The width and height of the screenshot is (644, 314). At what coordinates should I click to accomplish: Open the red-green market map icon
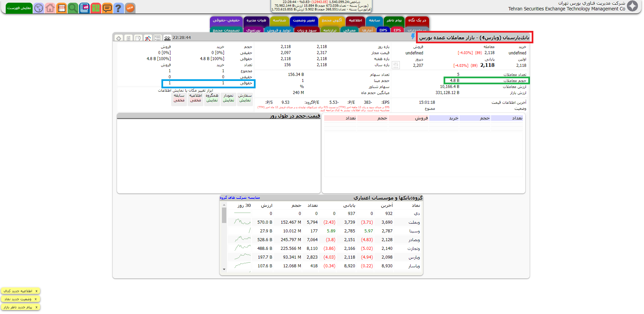coord(96,8)
